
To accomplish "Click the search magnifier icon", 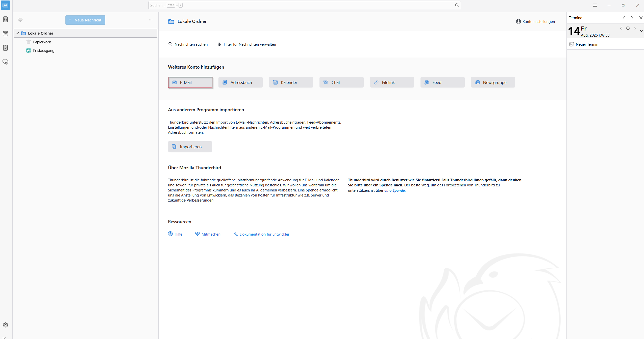I will click(457, 5).
